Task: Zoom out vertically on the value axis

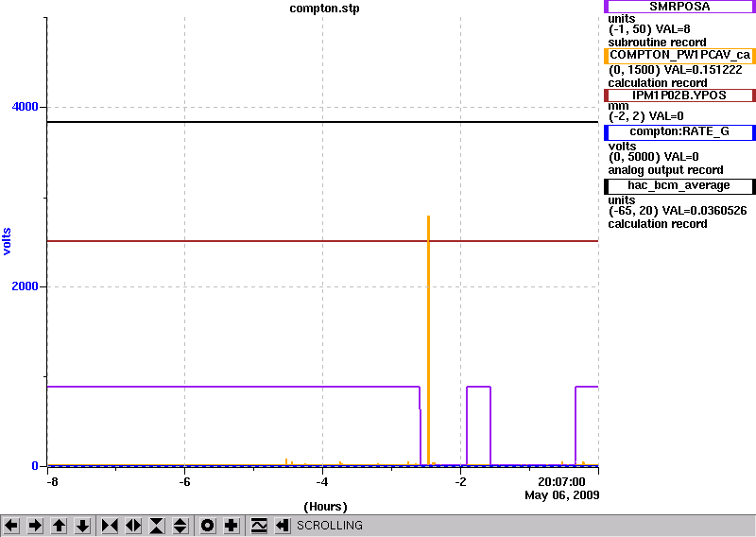Action: [180, 526]
